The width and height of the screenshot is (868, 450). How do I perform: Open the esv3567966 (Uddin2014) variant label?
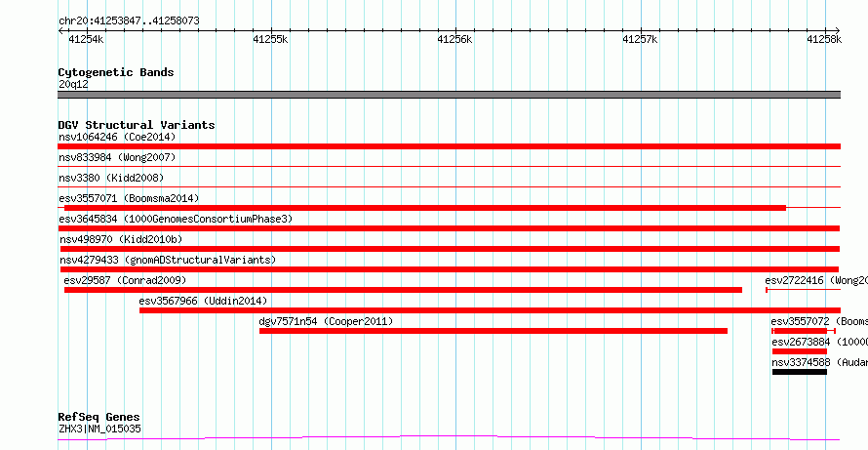(x=203, y=301)
